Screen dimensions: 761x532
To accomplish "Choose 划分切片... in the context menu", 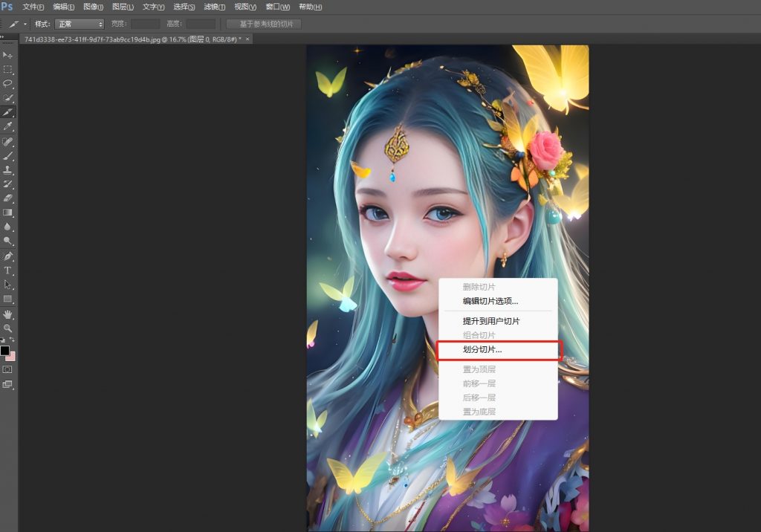I will point(498,349).
